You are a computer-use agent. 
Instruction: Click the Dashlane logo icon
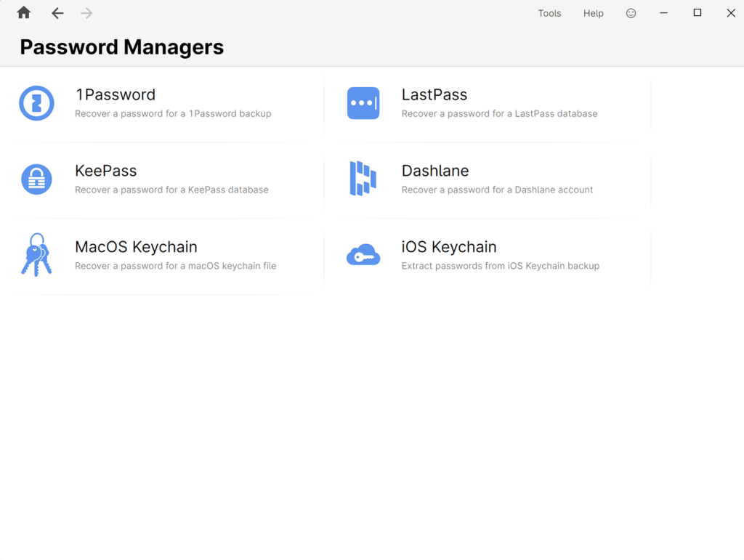click(x=363, y=179)
